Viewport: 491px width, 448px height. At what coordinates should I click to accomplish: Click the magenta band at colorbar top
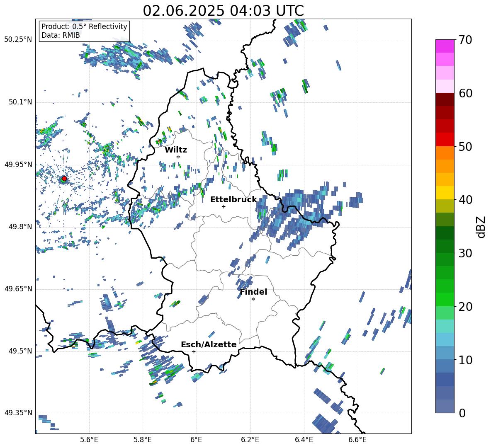coord(445,46)
